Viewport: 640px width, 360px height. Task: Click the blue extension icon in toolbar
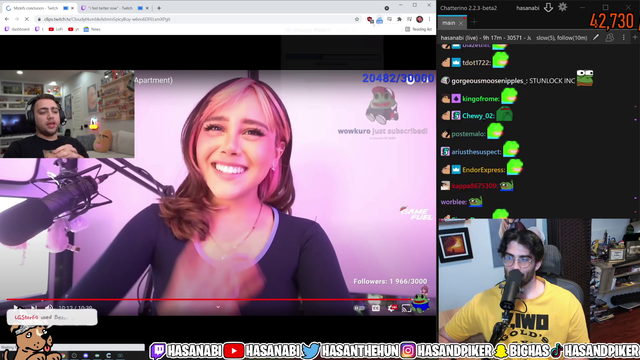(380, 20)
